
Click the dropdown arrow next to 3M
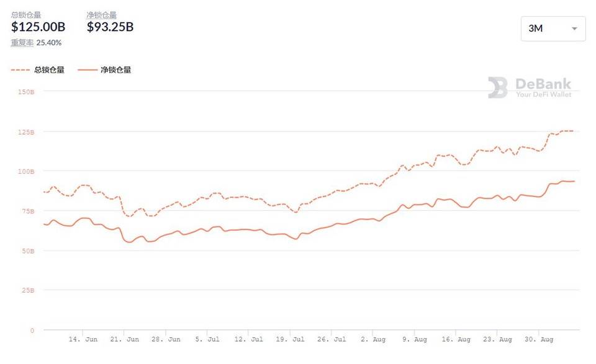click(574, 29)
